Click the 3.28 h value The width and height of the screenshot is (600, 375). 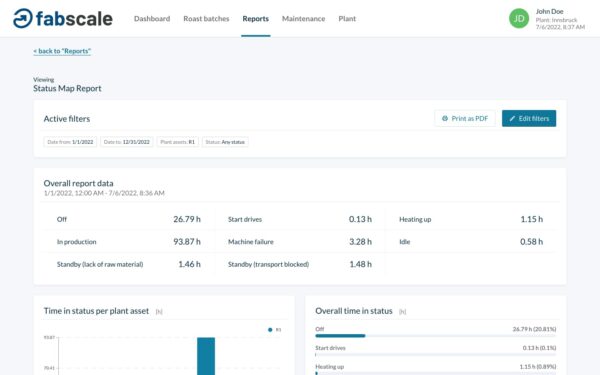360,242
